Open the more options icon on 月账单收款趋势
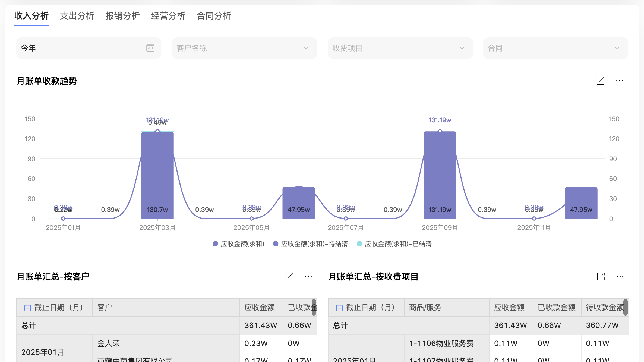Viewport: 644px width, 362px height. (x=619, y=81)
